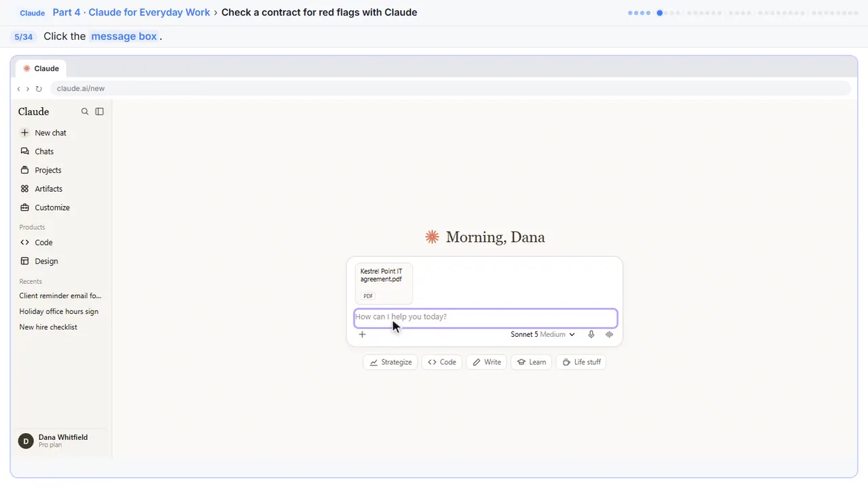The height and width of the screenshot is (488, 868).
Task: Open recent chat New hire checklist
Action: pos(48,327)
